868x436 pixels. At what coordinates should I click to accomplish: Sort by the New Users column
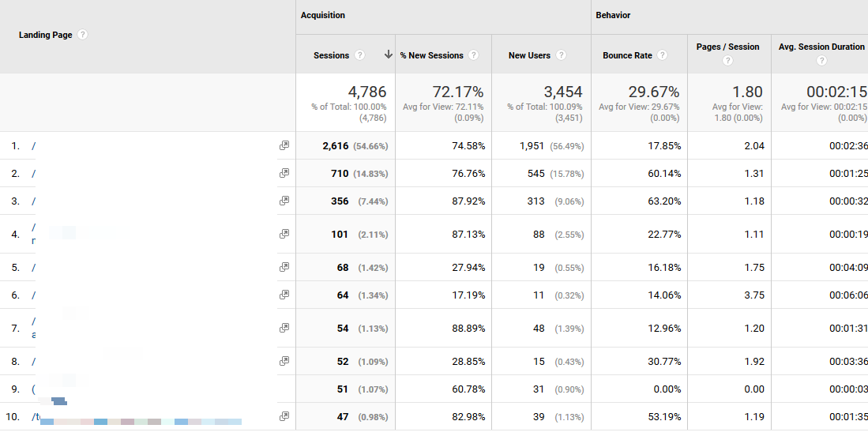pyautogui.click(x=529, y=55)
